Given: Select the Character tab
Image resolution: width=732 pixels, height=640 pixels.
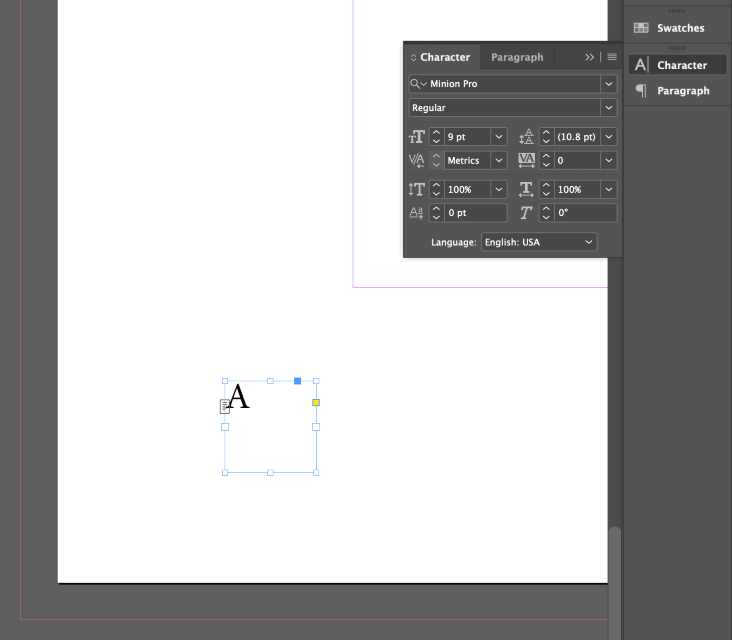Looking at the screenshot, I should point(444,57).
